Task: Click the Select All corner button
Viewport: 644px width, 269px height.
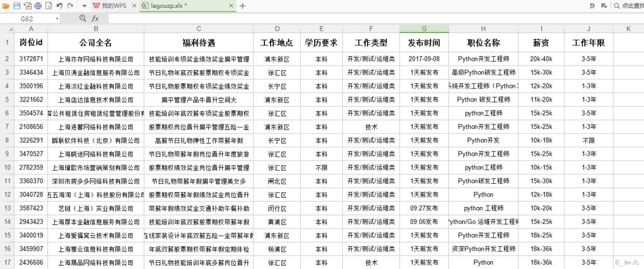Action: click(x=7, y=29)
